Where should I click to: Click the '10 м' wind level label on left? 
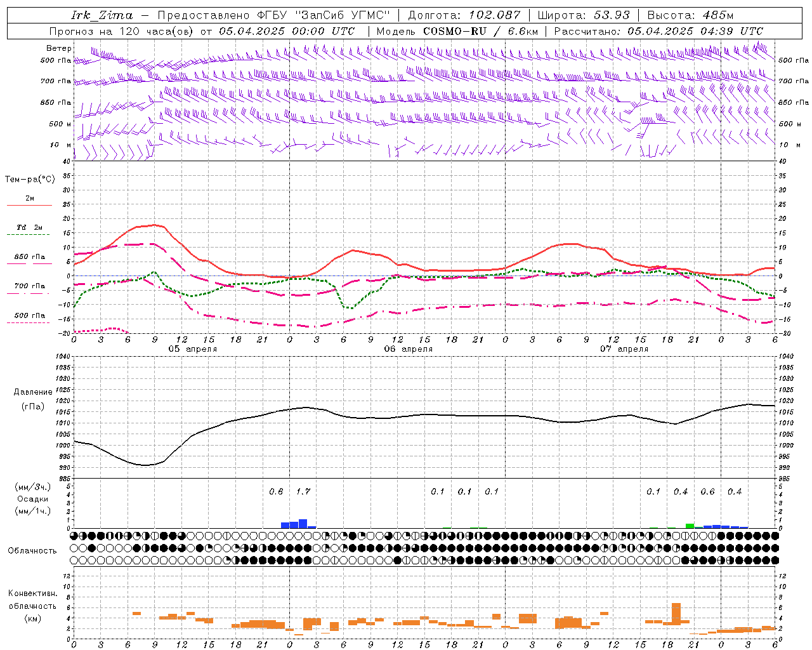coord(60,145)
